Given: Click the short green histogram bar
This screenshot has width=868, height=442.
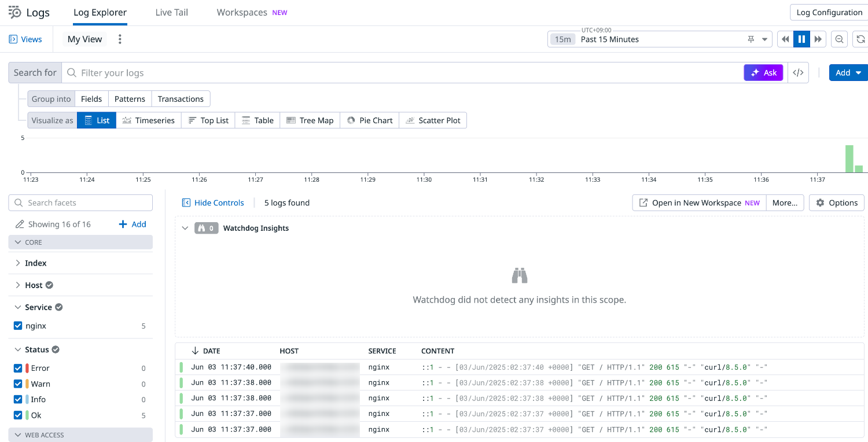Looking at the screenshot, I should tap(859, 169).
